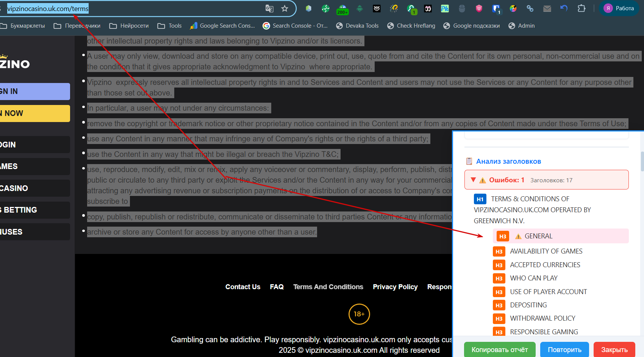Select the Casino sidebar menu item
Screen dimensions: 644x357
pos(35,188)
